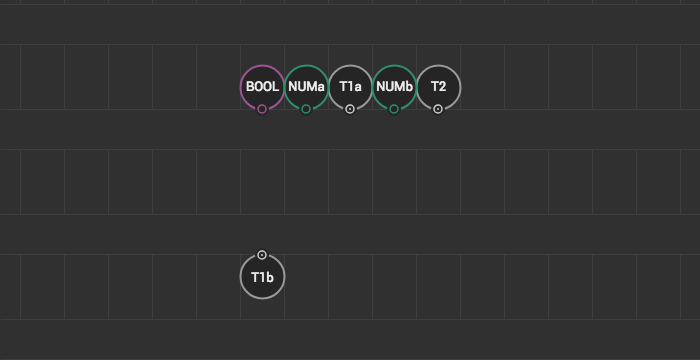The width and height of the screenshot is (700, 360).
Task: Click empty canvas midway between BOOL and T1b
Action: coord(262,182)
